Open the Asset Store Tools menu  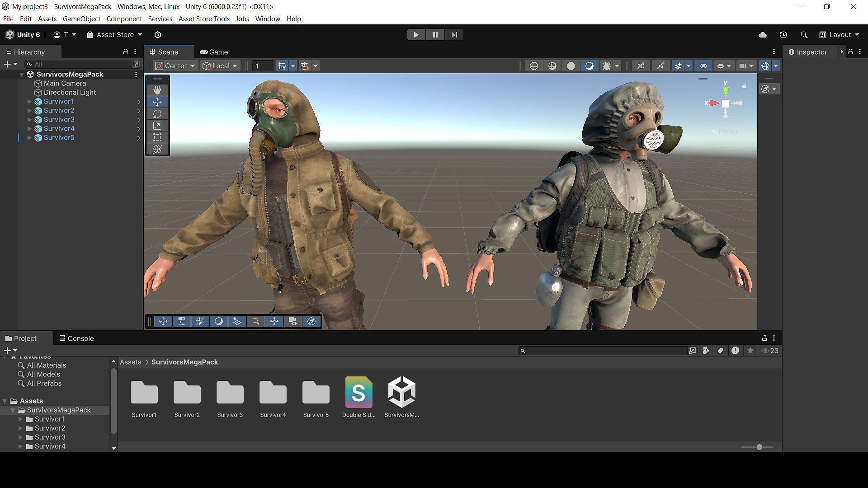(204, 19)
